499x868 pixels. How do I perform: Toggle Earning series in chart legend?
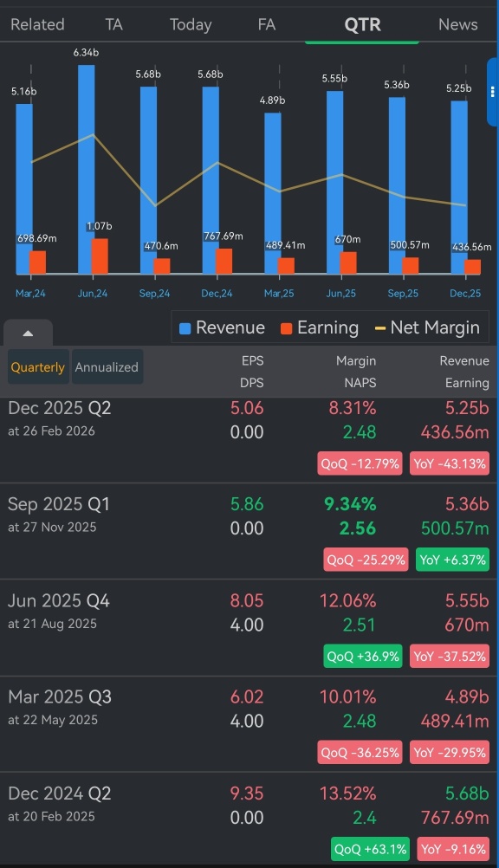(320, 327)
